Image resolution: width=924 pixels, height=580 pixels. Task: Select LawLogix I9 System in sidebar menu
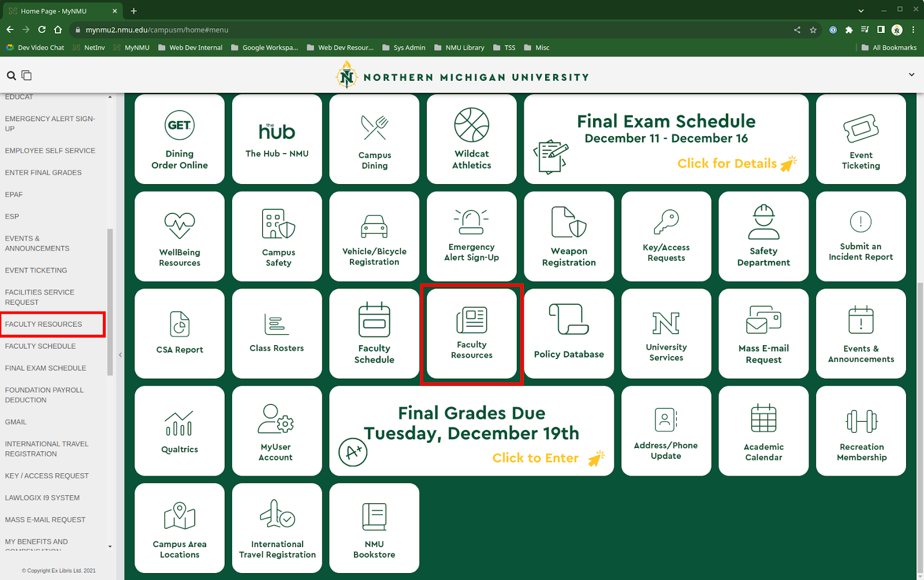click(42, 497)
